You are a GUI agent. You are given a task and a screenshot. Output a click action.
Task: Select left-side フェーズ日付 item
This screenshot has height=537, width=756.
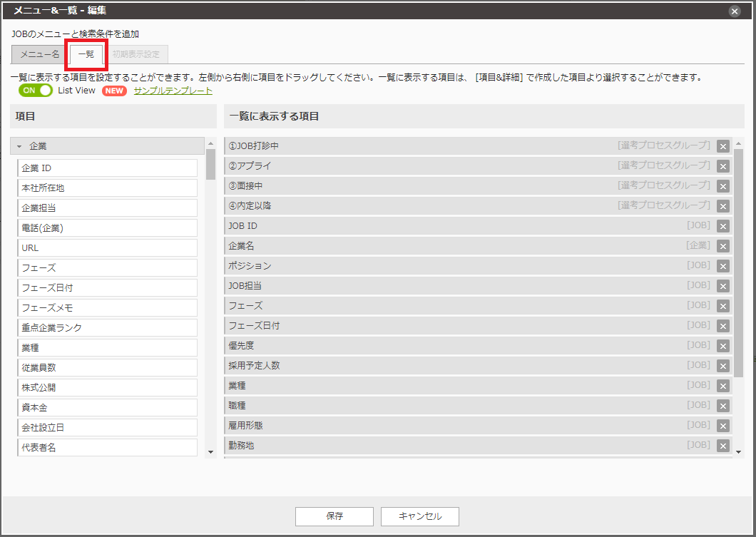(108, 288)
